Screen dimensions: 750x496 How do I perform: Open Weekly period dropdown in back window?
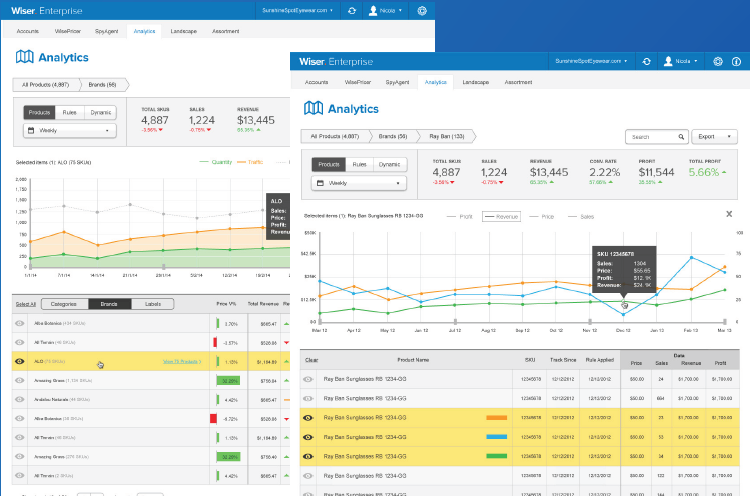(70, 130)
